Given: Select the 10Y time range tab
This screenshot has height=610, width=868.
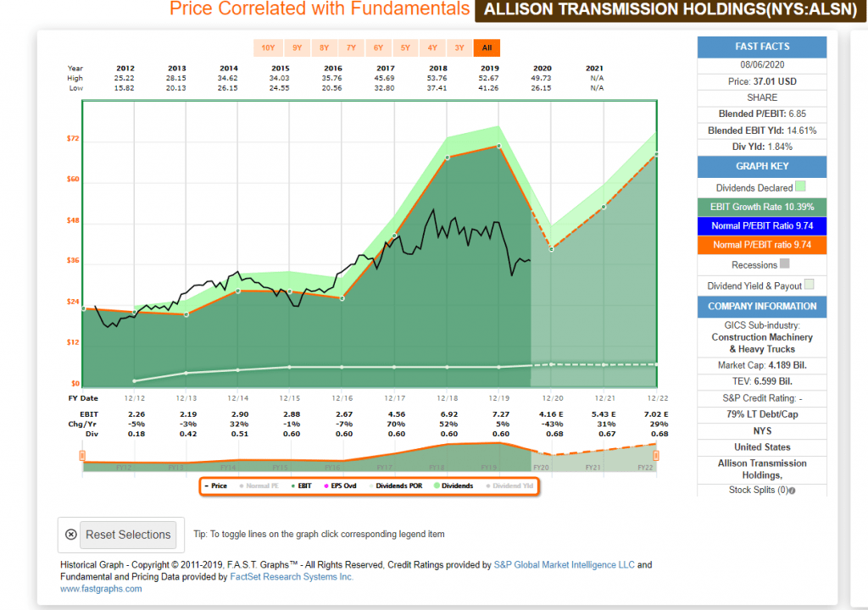Looking at the screenshot, I should (x=267, y=48).
